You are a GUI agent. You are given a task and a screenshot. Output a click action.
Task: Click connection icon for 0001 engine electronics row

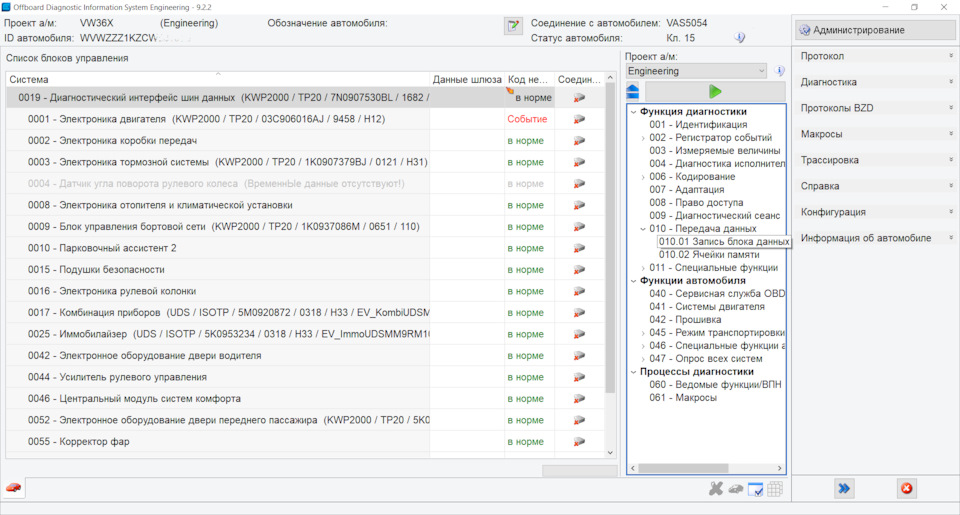pyautogui.click(x=579, y=119)
